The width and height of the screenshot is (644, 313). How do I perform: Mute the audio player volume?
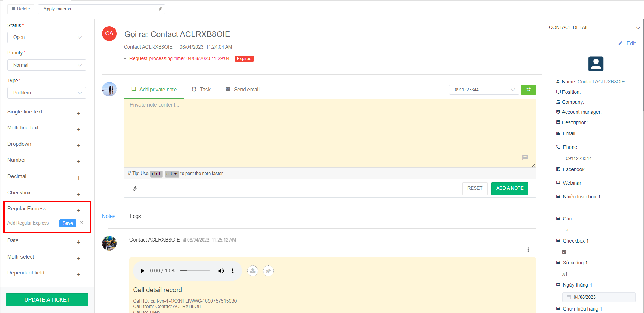coord(221,271)
